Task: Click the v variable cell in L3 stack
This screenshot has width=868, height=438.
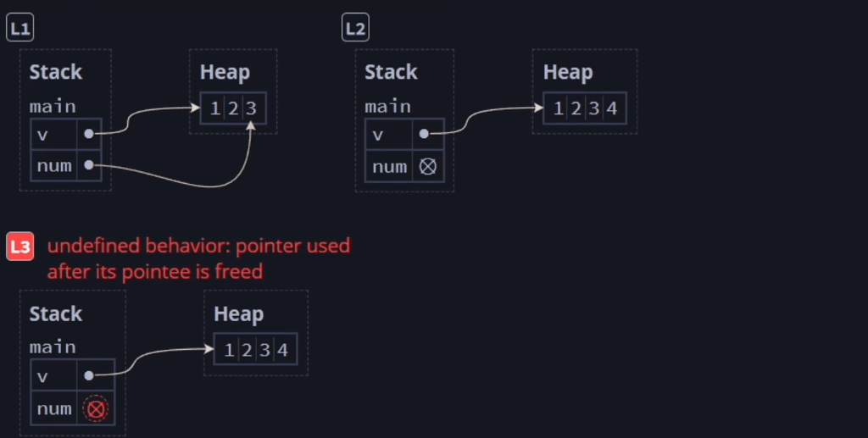Action: click(53, 375)
